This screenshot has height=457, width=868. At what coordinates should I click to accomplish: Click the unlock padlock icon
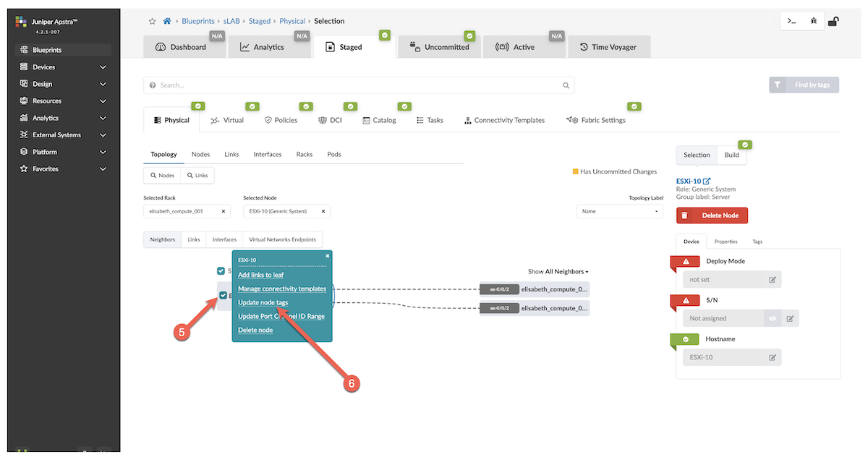click(833, 22)
